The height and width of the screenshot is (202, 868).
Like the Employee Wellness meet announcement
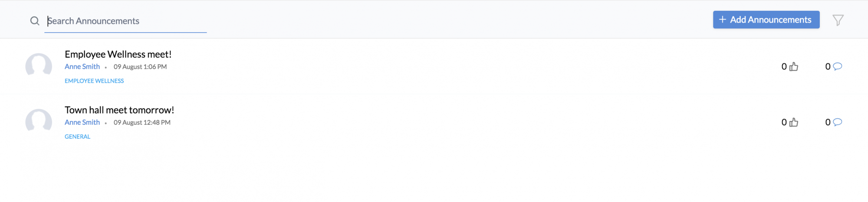(794, 66)
